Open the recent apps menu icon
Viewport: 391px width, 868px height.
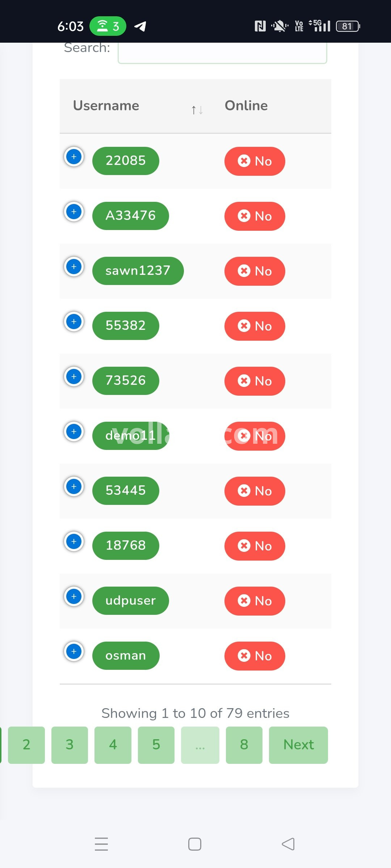point(101,844)
